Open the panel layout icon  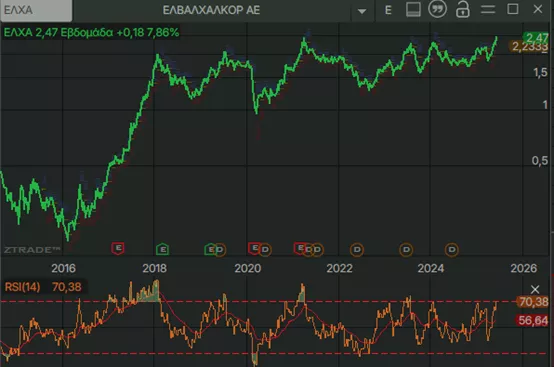click(x=413, y=10)
